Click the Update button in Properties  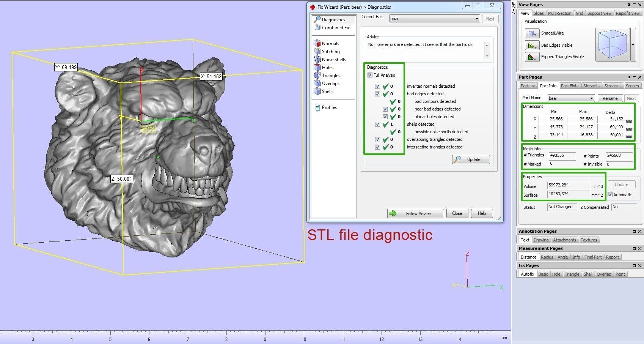click(x=621, y=185)
